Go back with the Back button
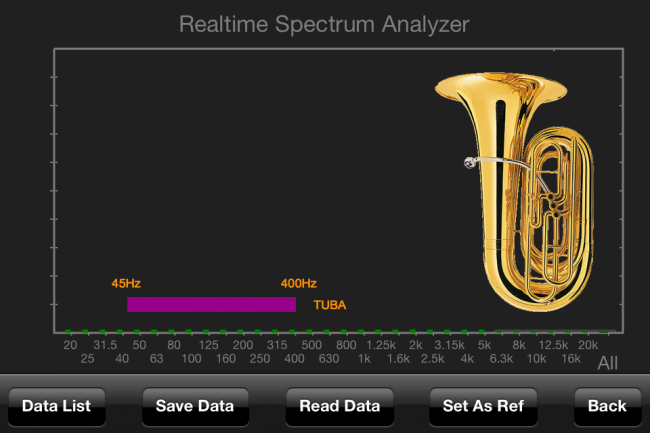The height and width of the screenshot is (433, 650). pos(607,406)
